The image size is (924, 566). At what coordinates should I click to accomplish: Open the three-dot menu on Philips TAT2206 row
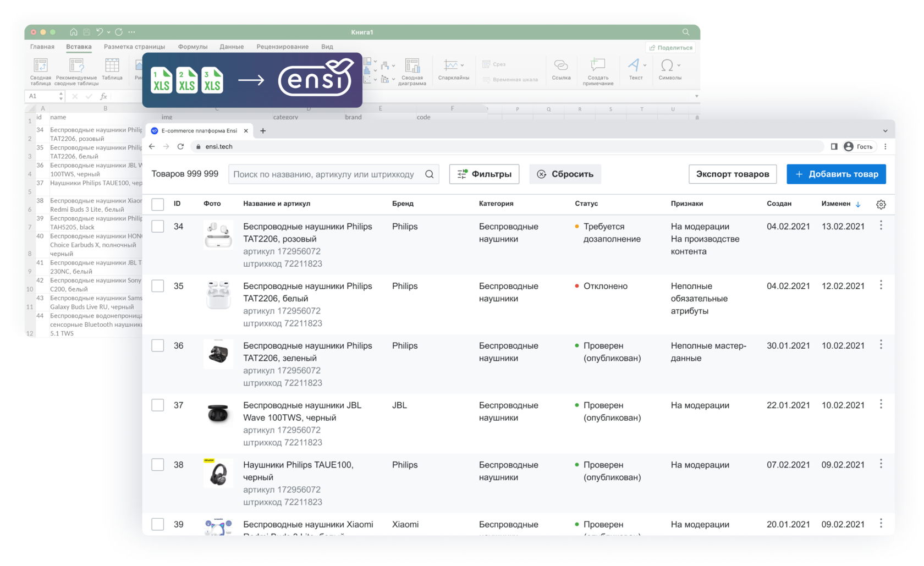click(x=881, y=224)
